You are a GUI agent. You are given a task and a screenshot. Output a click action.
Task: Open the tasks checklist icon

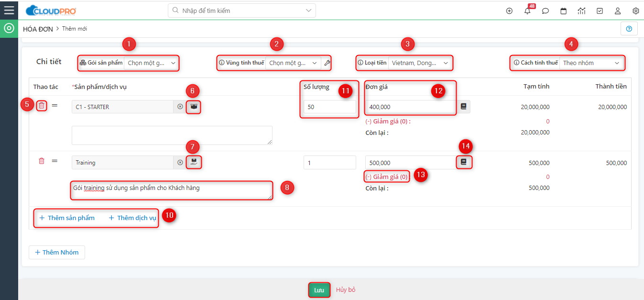click(600, 11)
